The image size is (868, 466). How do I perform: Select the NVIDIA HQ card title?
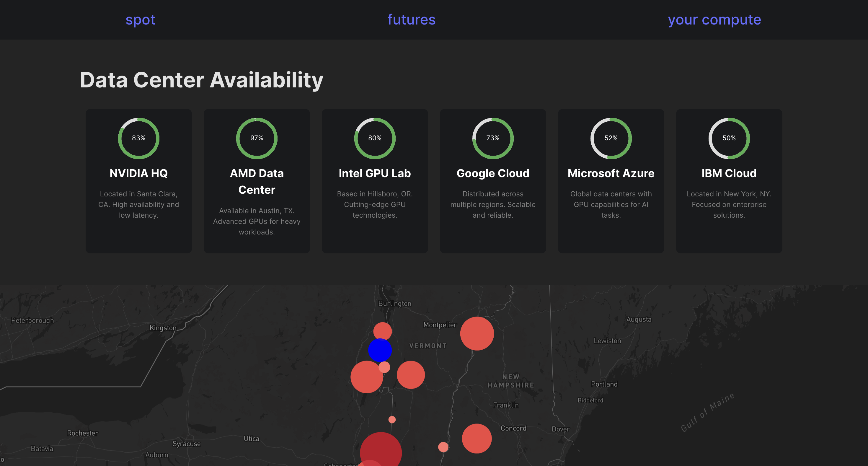point(138,173)
